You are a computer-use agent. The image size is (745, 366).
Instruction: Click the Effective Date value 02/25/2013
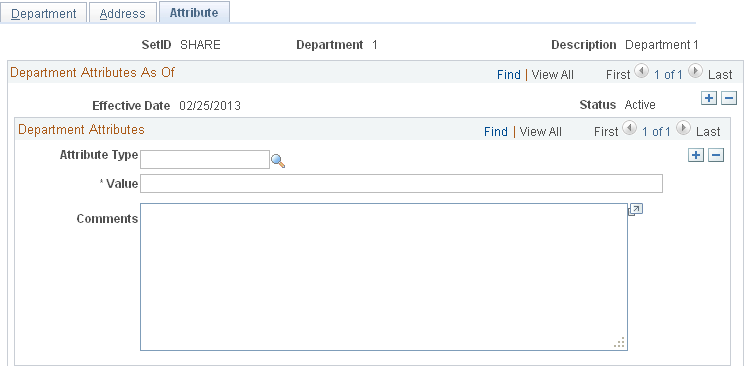tap(210, 106)
